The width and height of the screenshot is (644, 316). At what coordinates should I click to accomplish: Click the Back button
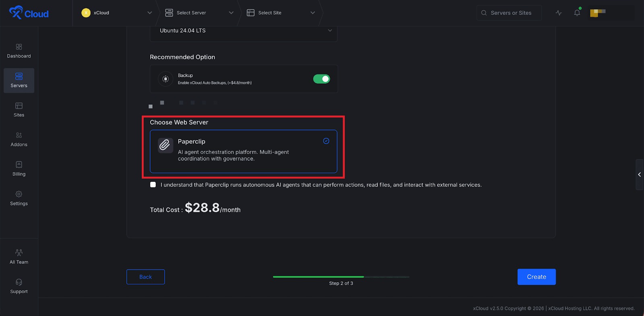[145, 277]
